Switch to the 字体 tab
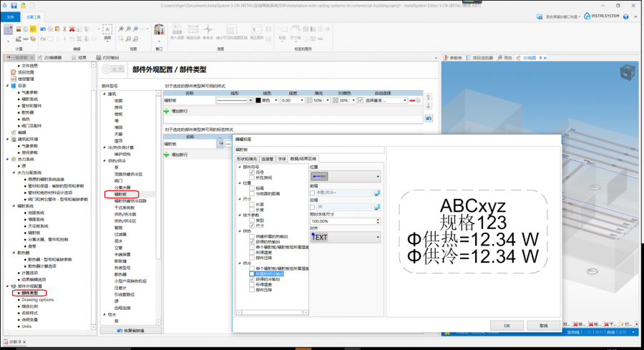Image resolution: width=644 pixels, height=350 pixels. click(x=281, y=158)
